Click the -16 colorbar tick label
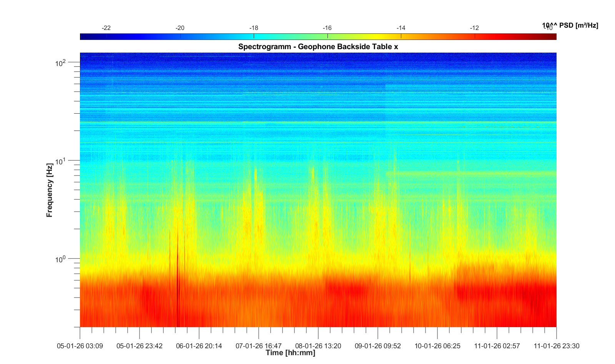The width and height of the screenshot is (615, 364). coord(327,28)
